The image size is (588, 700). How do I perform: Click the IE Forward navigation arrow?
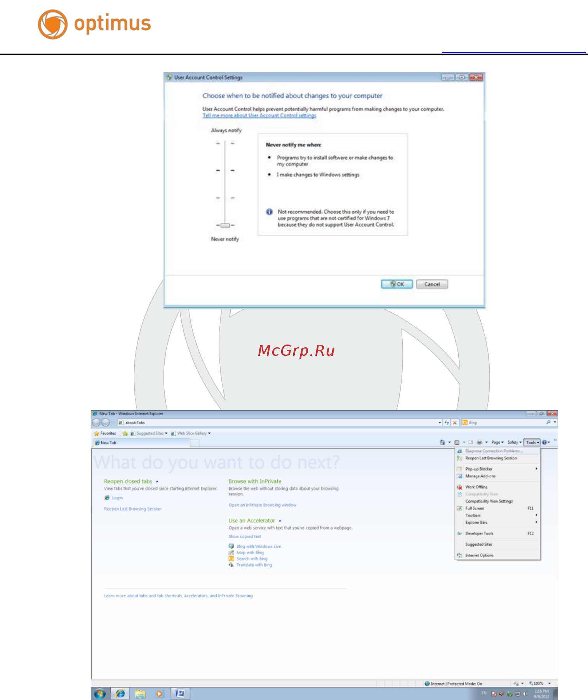click(106, 423)
